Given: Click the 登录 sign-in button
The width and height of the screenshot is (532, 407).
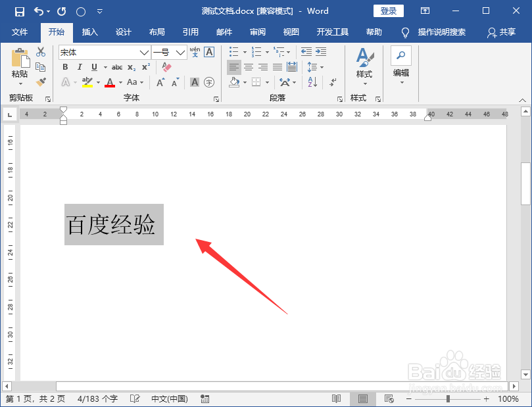Looking at the screenshot, I should [x=389, y=11].
